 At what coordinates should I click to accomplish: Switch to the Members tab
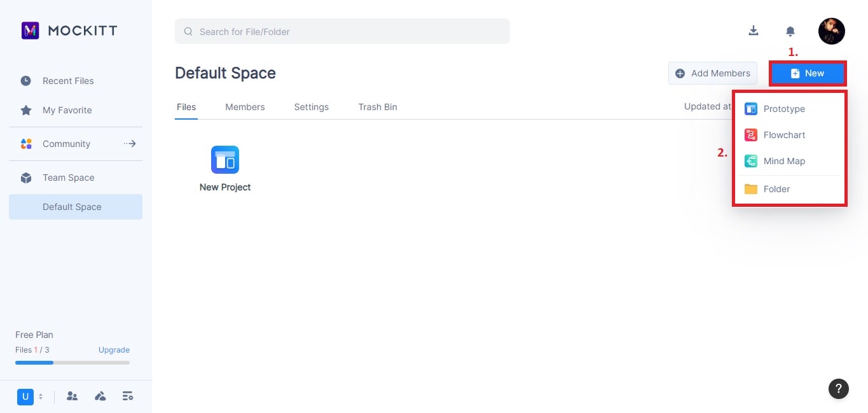[245, 107]
